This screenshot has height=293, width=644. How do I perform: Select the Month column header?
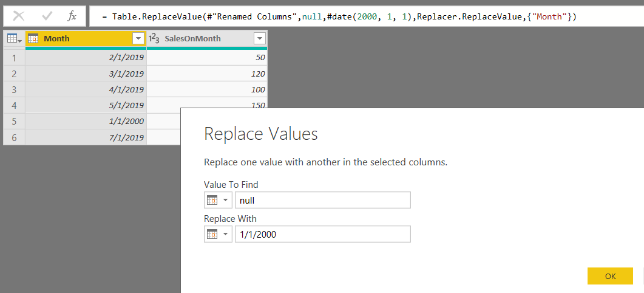(x=86, y=39)
